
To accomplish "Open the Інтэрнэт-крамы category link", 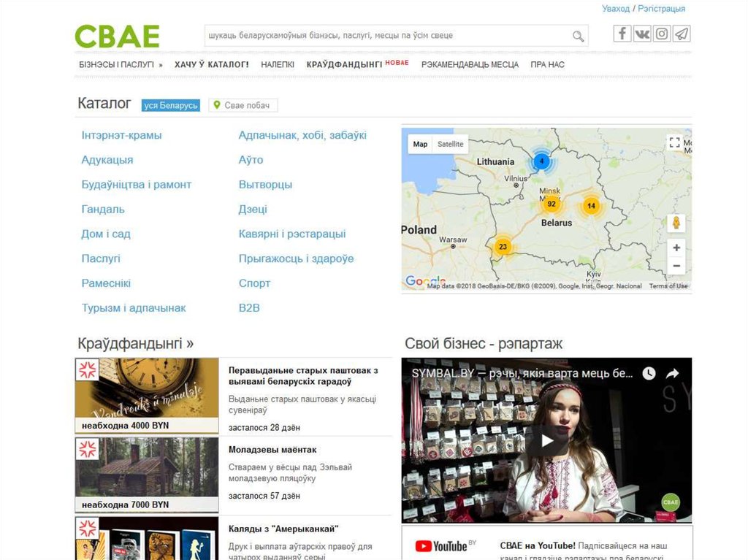I will coord(121,135).
